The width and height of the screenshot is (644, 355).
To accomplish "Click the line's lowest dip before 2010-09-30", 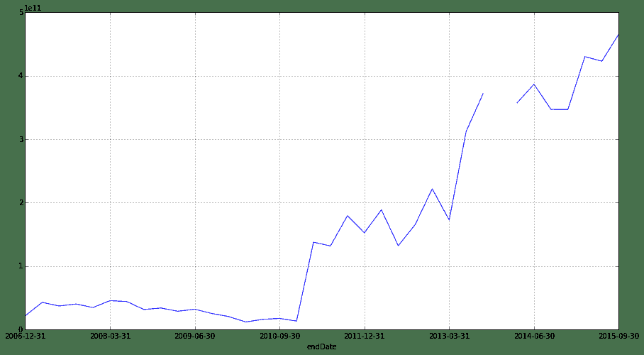I will click(245, 322).
